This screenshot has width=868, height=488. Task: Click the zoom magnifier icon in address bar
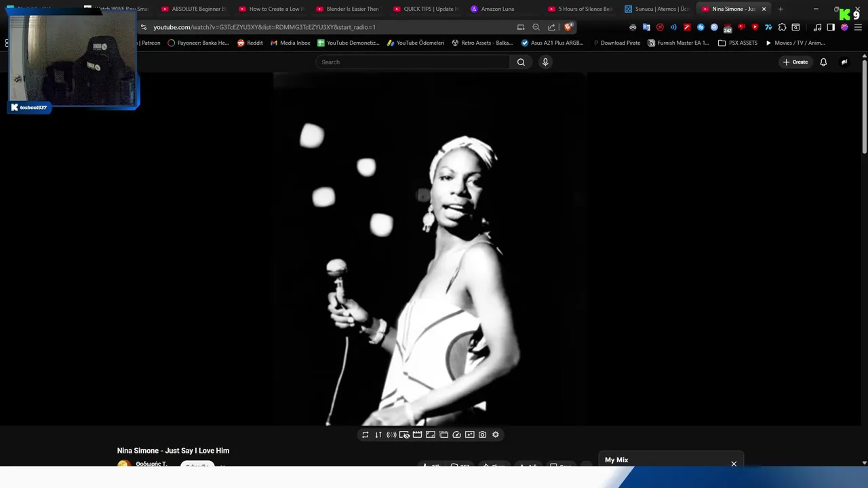click(x=536, y=27)
